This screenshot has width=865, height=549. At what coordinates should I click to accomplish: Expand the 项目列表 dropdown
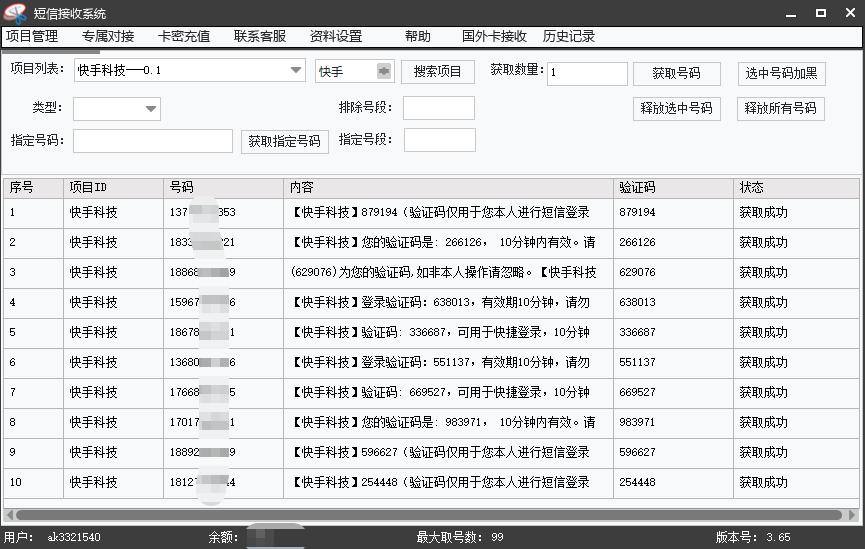296,71
